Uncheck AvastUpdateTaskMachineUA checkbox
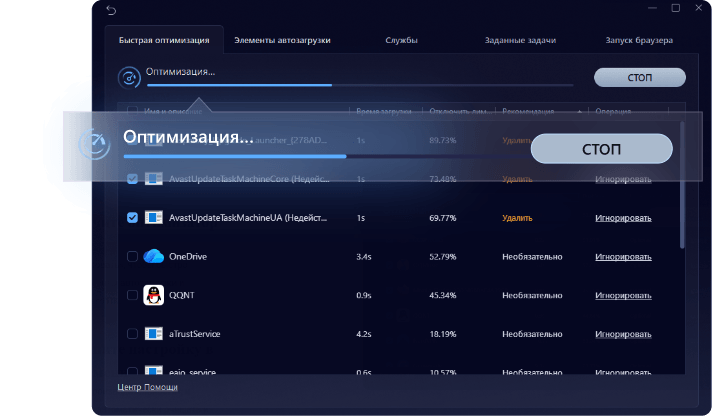 pyautogui.click(x=132, y=218)
